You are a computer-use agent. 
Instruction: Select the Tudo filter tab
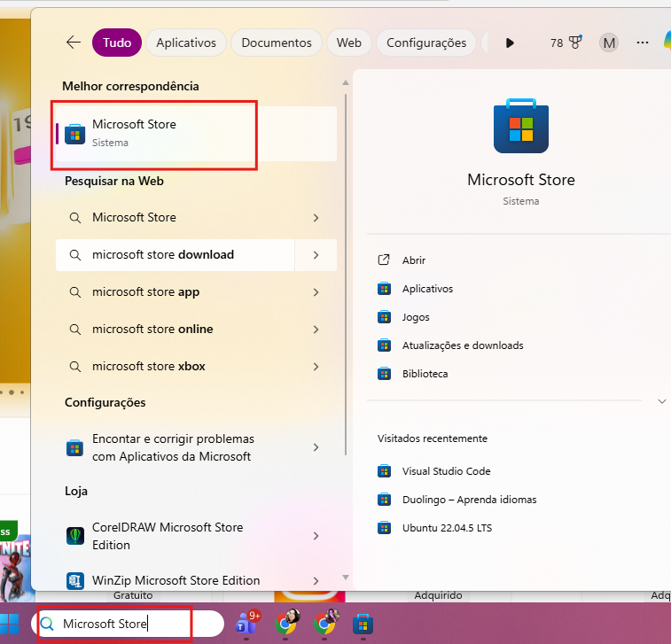coord(117,43)
